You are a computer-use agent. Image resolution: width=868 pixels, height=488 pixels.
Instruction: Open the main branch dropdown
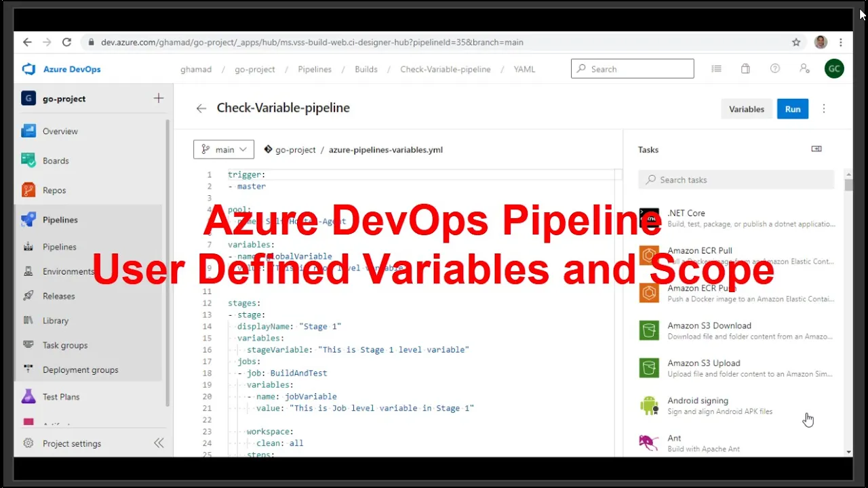(224, 149)
